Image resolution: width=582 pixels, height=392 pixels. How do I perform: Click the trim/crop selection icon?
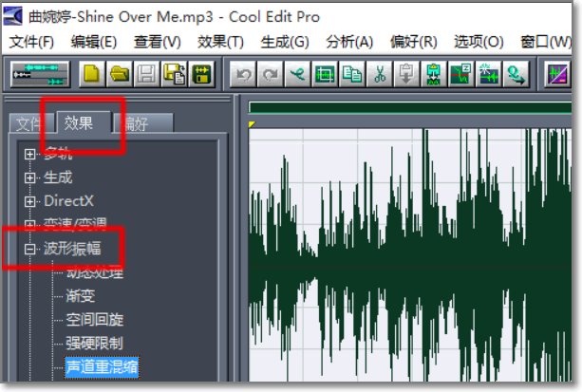tap(325, 74)
